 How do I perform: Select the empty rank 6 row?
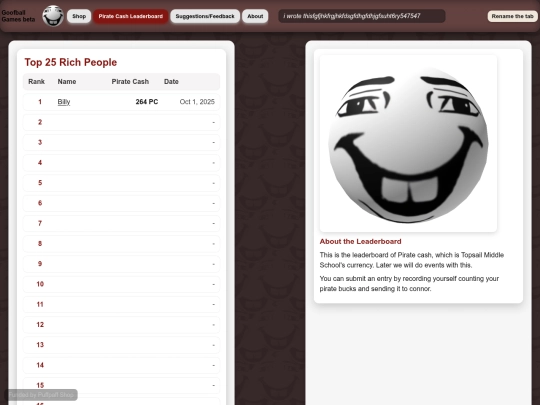coord(121,203)
